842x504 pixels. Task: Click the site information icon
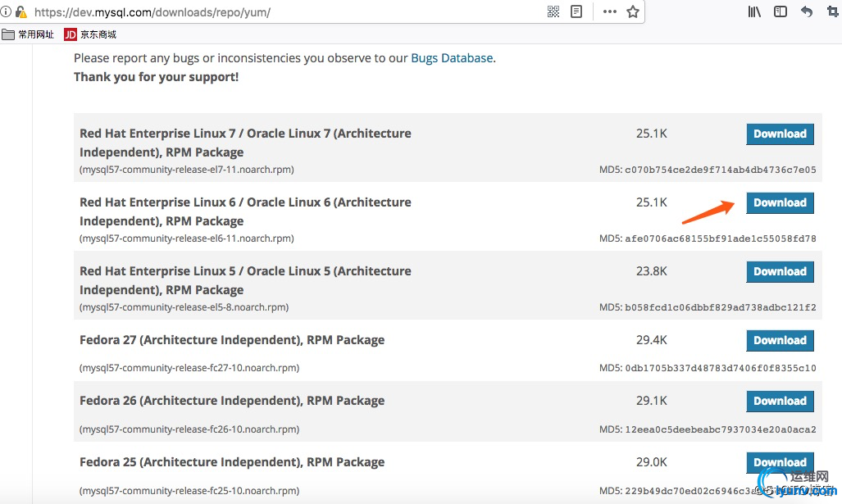[x=6, y=12]
